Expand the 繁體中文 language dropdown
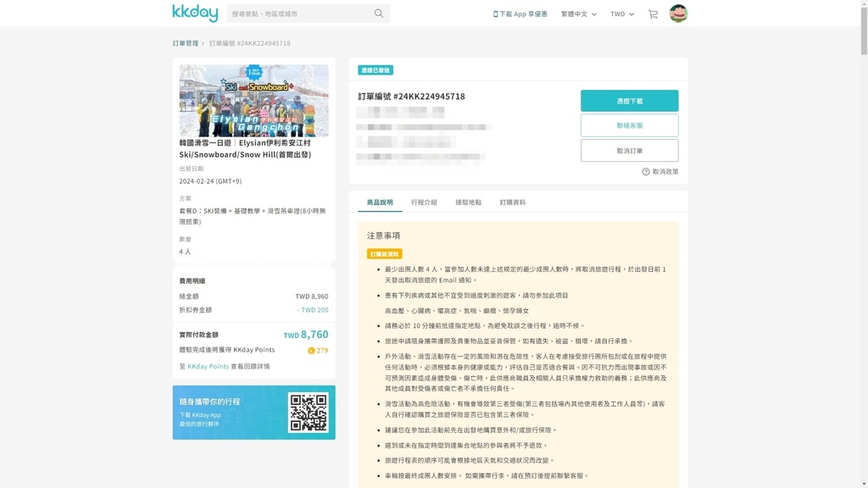Viewport: 868px width, 488px height. pyautogui.click(x=578, y=14)
